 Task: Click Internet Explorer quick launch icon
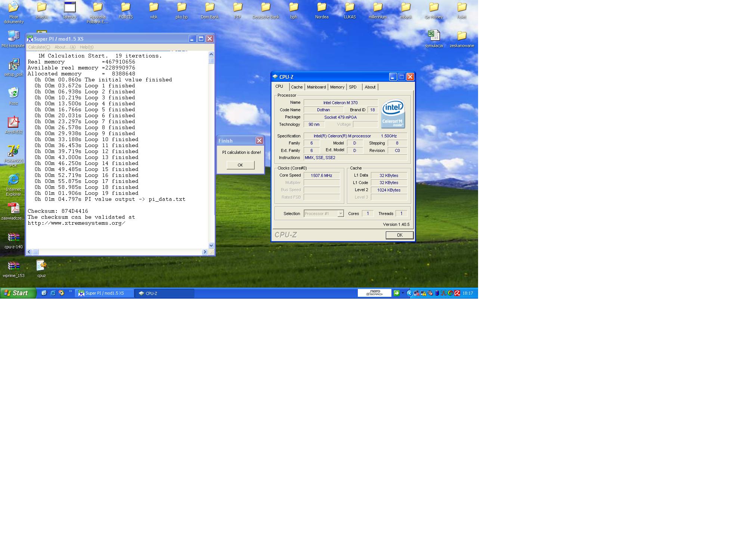53,293
